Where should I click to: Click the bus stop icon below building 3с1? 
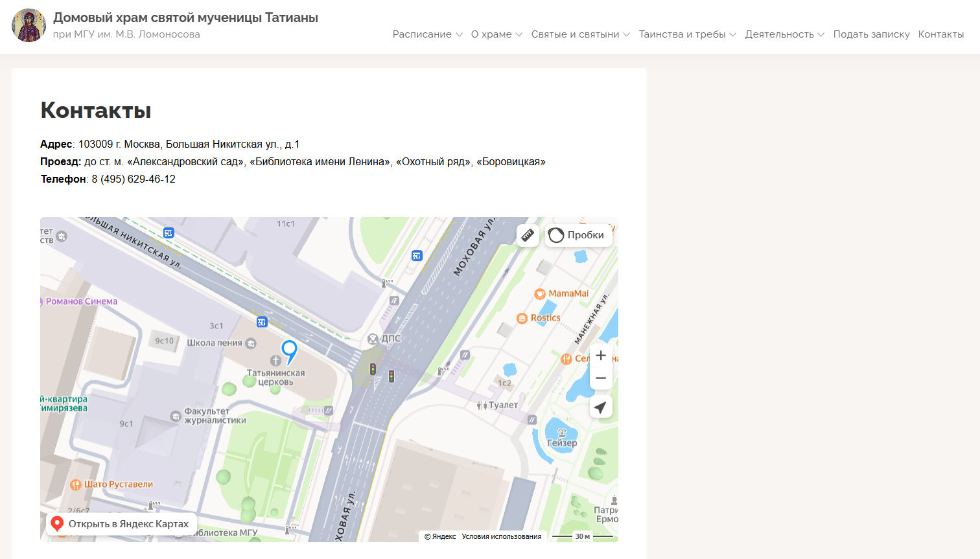point(262,322)
